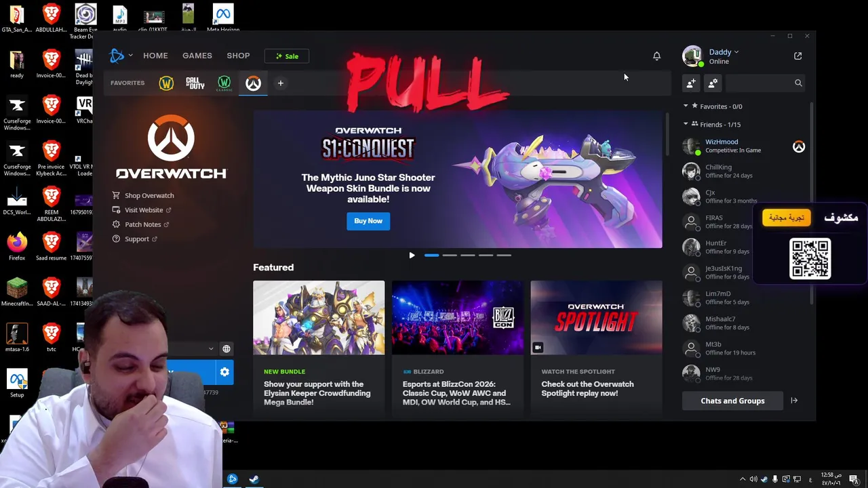Select World of Warcraft favorite icon
868x488 pixels.
coord(166,83)
